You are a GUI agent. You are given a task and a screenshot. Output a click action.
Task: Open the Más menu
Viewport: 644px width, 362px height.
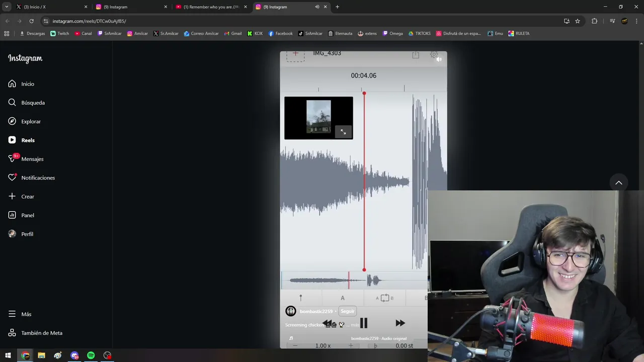pos(20,314)
